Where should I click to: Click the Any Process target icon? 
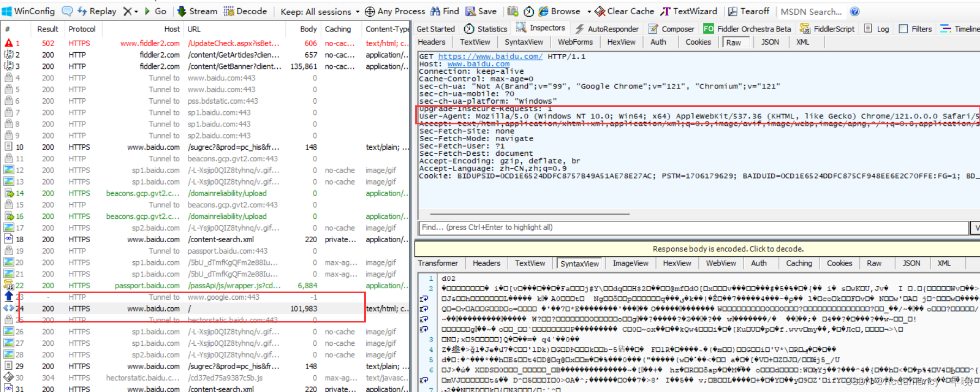point(370,11)
